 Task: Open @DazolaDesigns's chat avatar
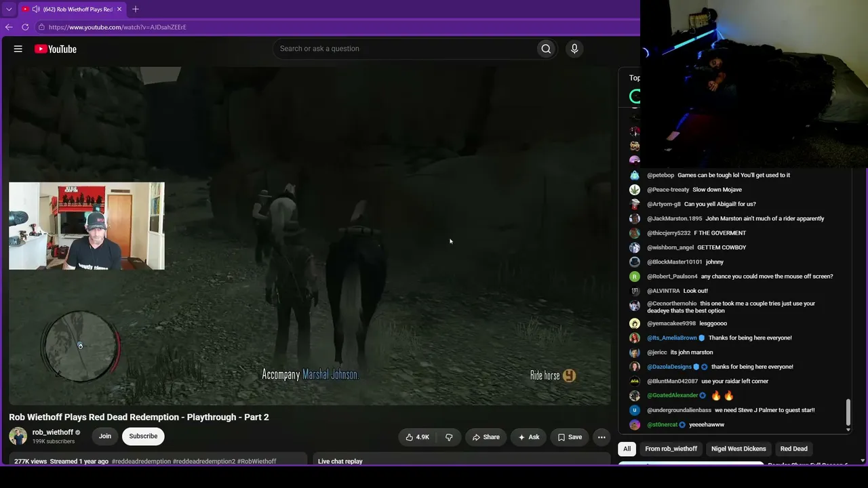(635, 367)
